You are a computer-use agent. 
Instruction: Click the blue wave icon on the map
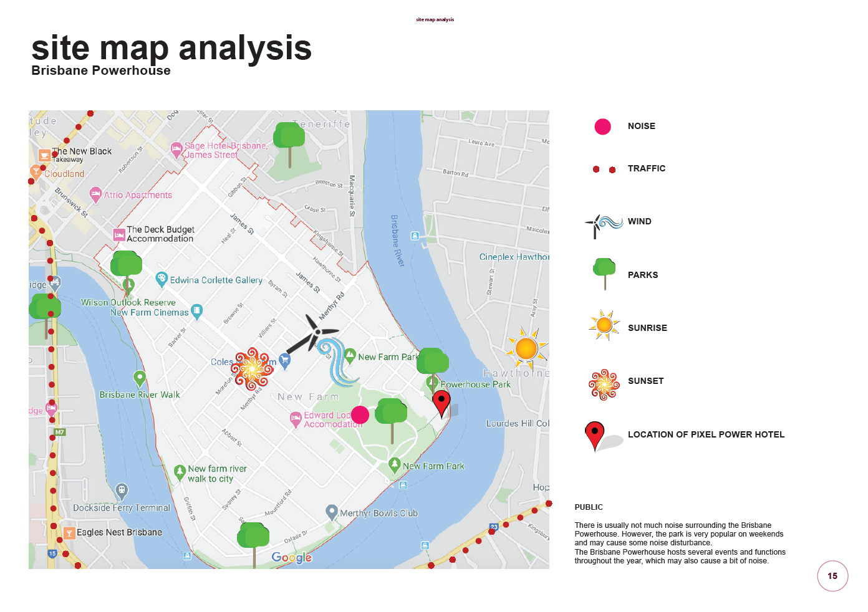[x=337, y=361]
